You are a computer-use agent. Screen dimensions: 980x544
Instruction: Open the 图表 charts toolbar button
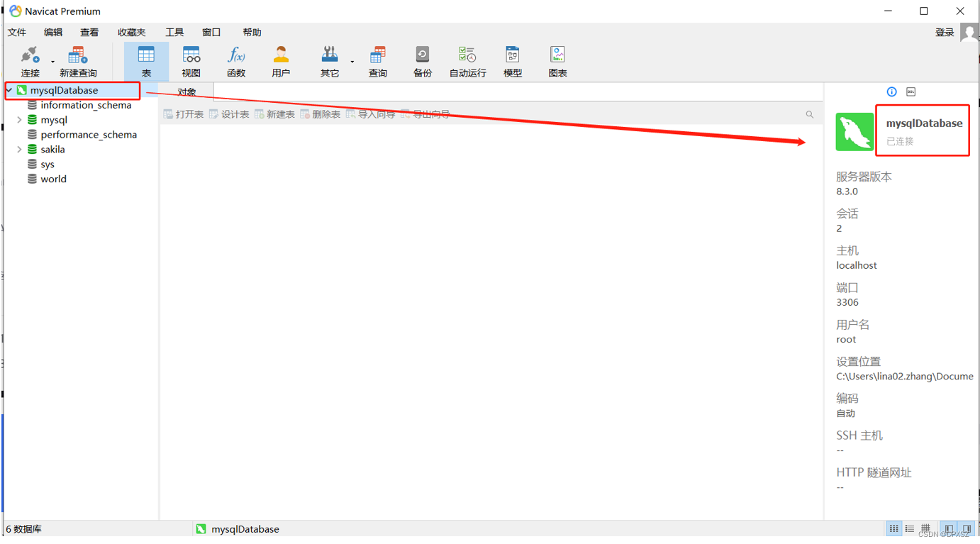pyautogui.click(x=557, y=62)
